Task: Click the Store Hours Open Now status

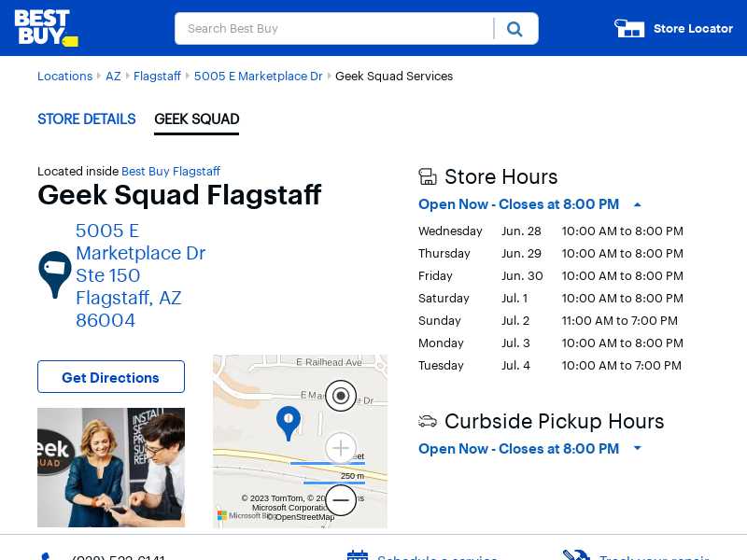Action: [518, 204]
